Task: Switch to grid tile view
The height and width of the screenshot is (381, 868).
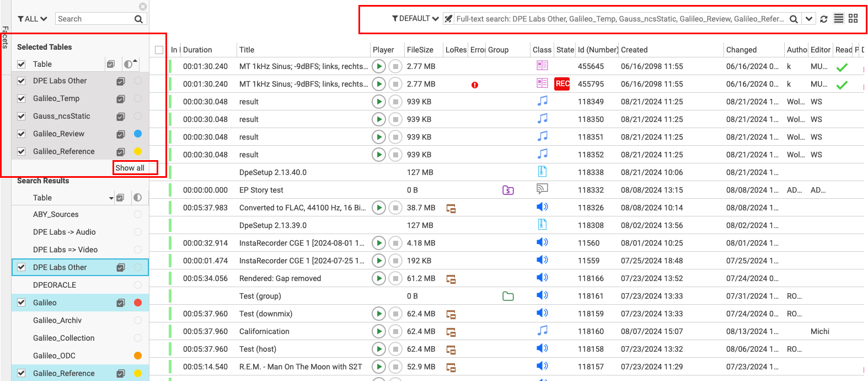Action: pos(853,18)
